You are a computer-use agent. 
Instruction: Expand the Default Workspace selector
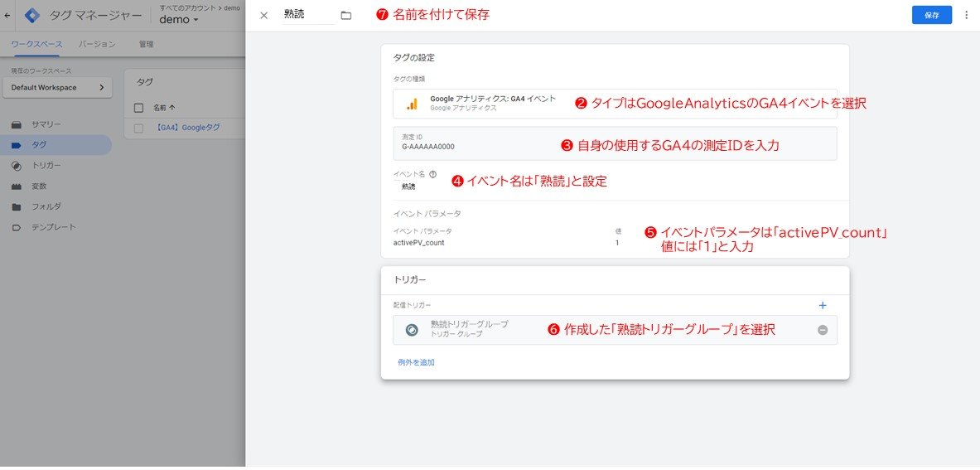[x=57, y=88]
